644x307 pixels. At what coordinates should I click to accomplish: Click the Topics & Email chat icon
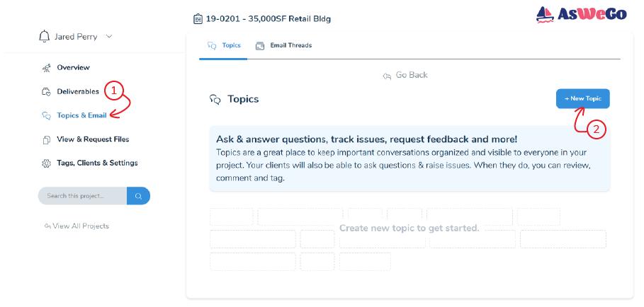[x=47, y=115]
